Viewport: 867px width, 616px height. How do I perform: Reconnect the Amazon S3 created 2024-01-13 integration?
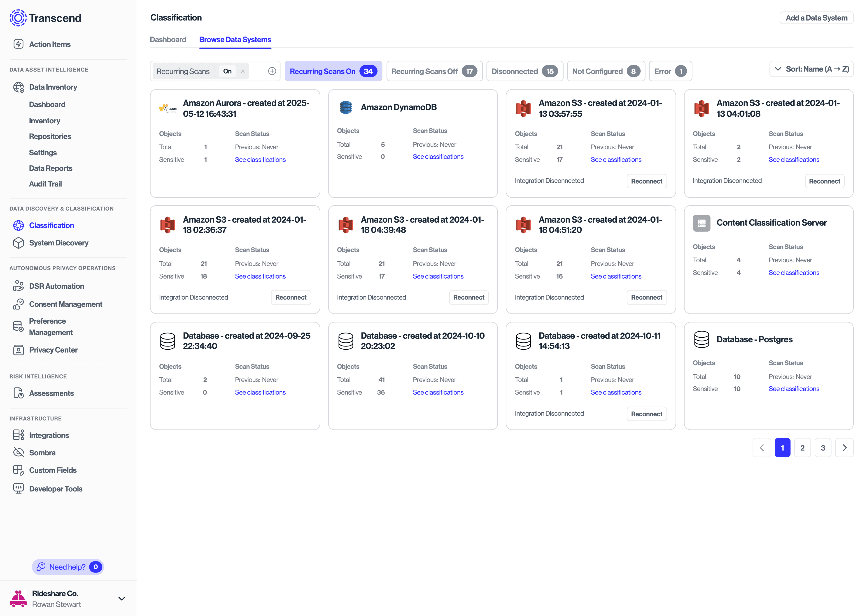[646, 181]
